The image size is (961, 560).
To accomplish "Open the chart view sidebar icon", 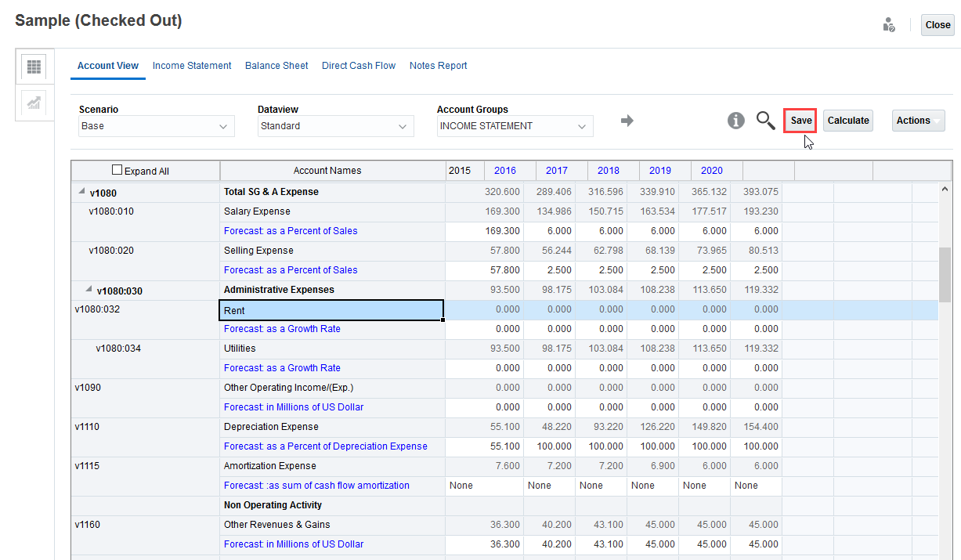I will (x=34, y=103).
